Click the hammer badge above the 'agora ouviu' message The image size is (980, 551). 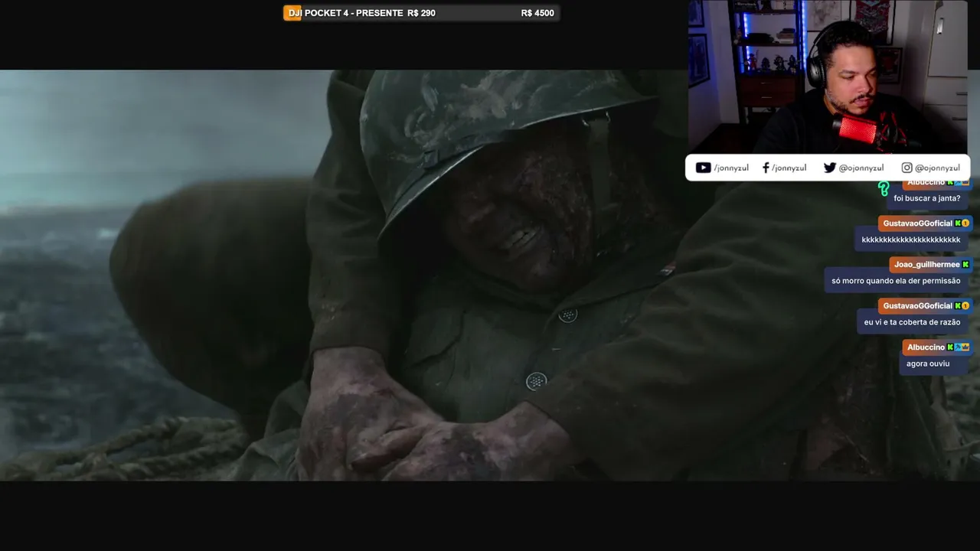click(958, 347)
